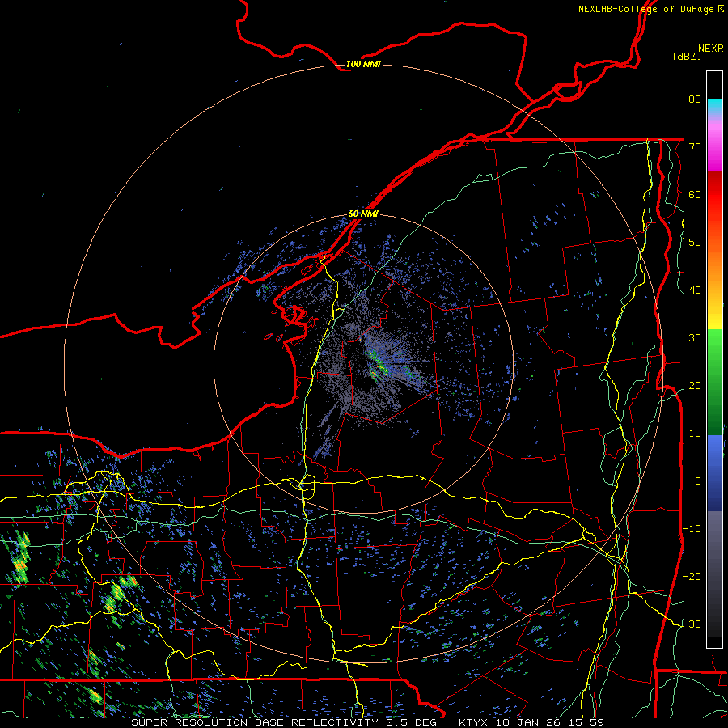Click the KTYX station identifier in the caption
Image resolution: width=728 pixels, height=728 pixels.
coord(474,722)
